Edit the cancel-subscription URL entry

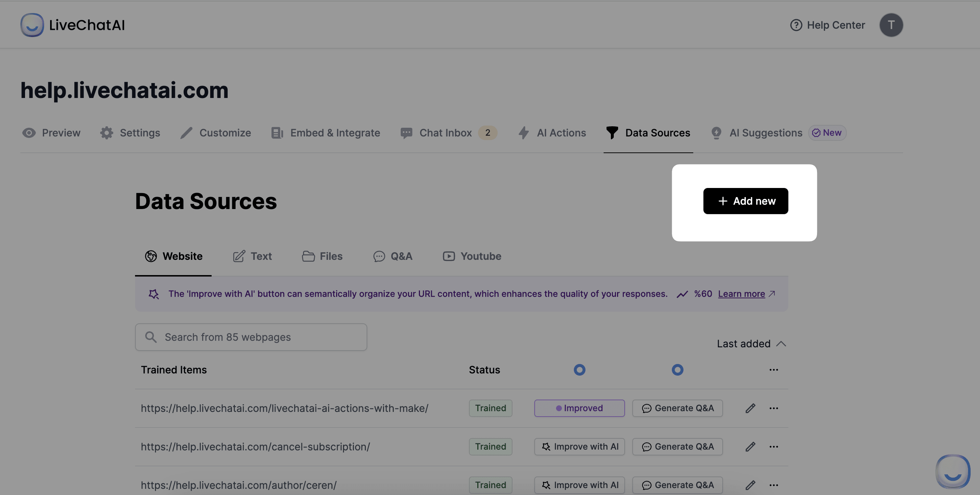(750, 447)
